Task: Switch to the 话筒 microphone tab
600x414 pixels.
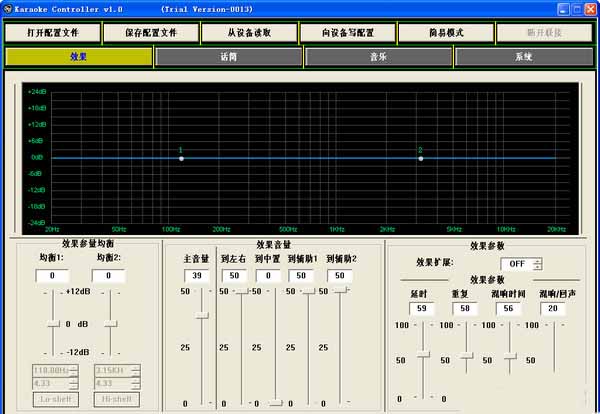Action: coord(229,57)
